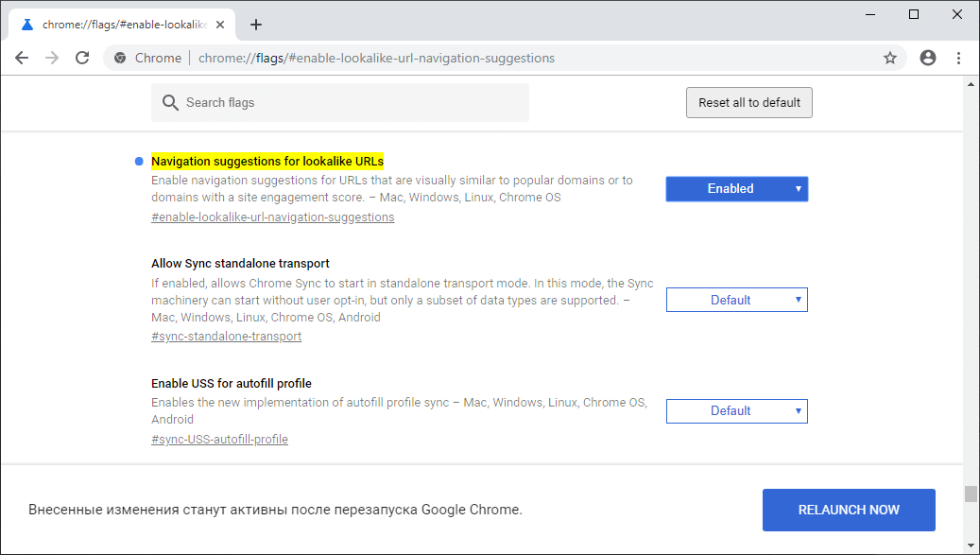
Task: Click the forward navigation arrow
Action: [x=52, y=58]
